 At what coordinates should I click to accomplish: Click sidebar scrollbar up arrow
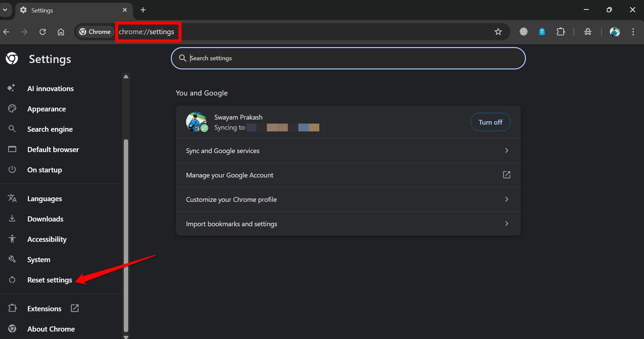point(126,77)
